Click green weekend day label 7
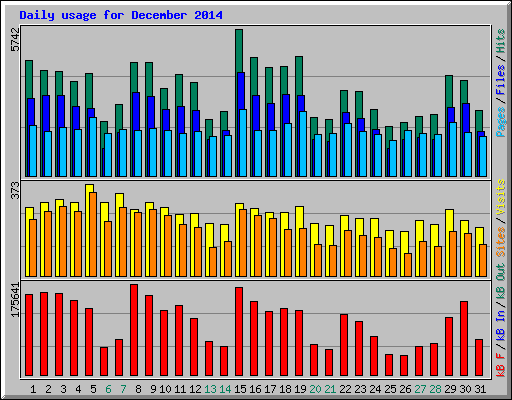Viewport: 512px width, 400px height. click(123, 389)
